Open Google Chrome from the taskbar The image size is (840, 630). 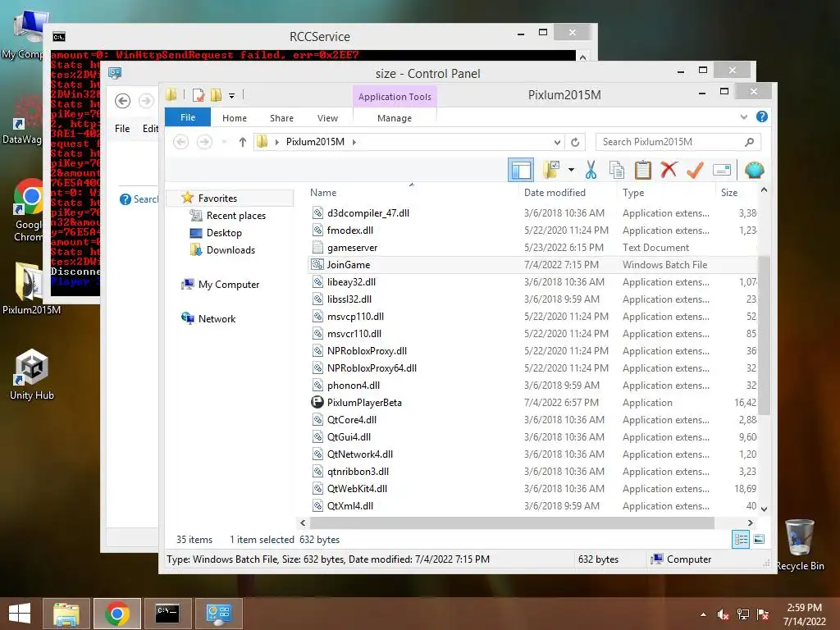117,614
